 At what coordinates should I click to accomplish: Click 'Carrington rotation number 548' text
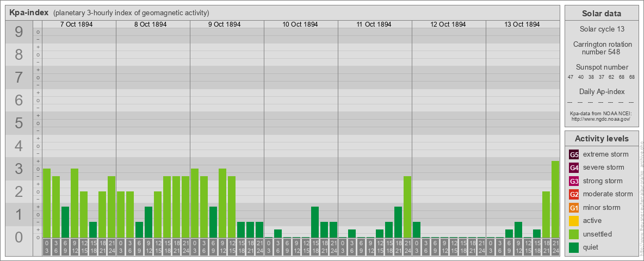coord(602,48)
